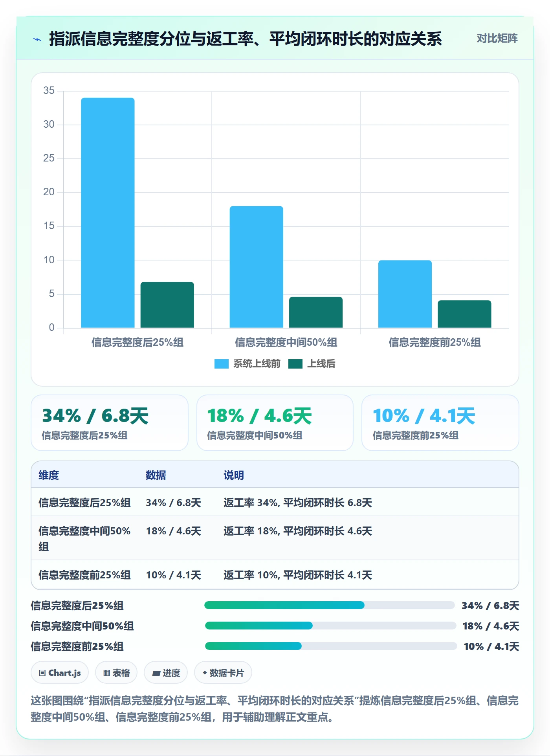
Task: Click the x-axis label 信息完整度后25%组
Action: [137, 343]
